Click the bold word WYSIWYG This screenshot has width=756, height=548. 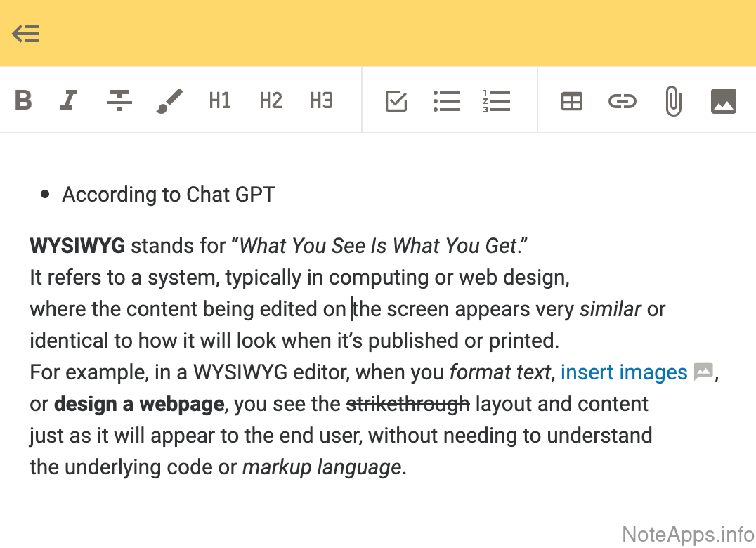[77, 246]
